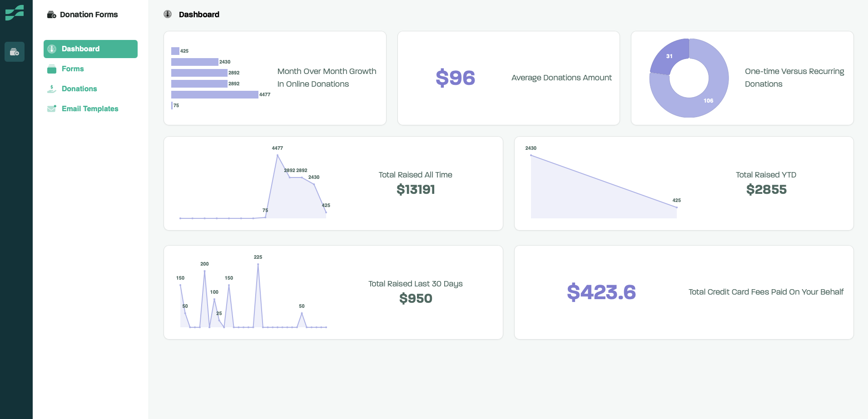This screenshot has width=868, height=419.
Task: Navigate to the Donations page
Action: (79, 89)
